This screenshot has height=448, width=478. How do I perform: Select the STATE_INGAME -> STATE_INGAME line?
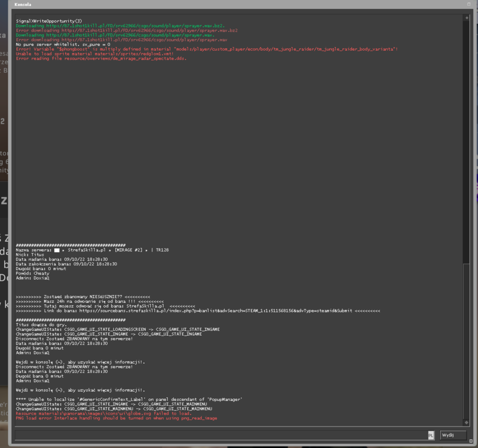click(109, 335)
